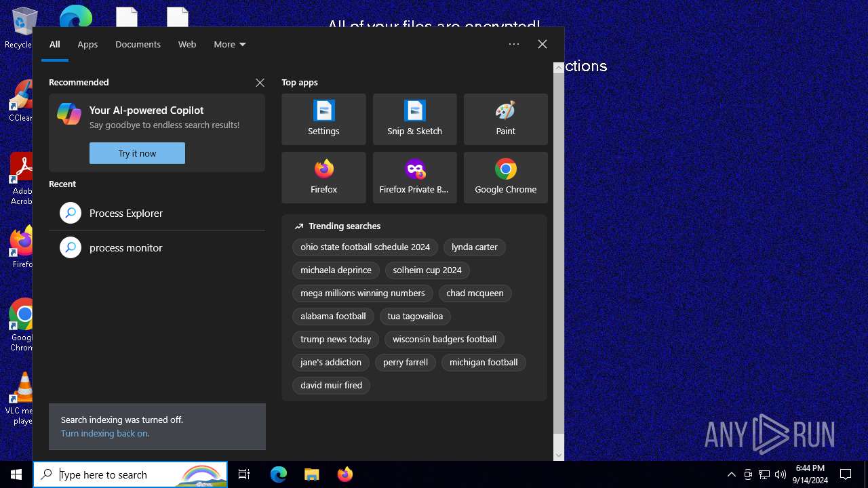The width and height of the screenshot is (868, 488).
Task: Open File Explorer from taskbar
Action: pyautogui.click(x=311, y=474)
